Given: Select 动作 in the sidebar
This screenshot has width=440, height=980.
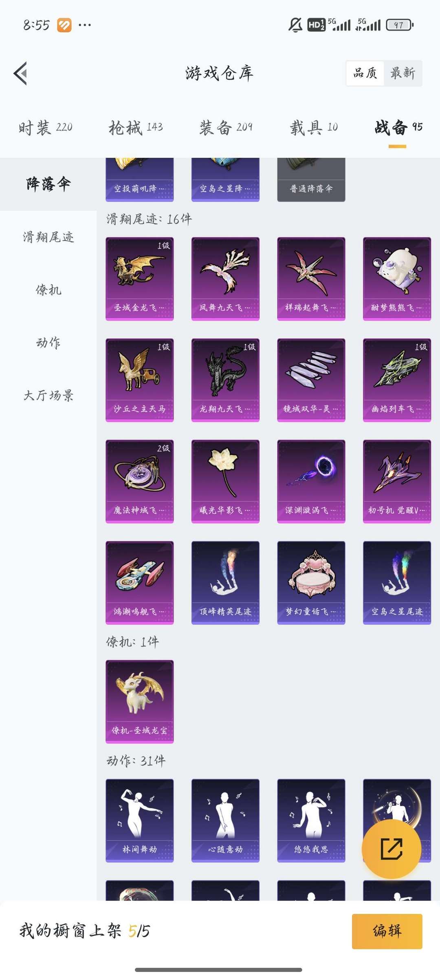Looking at the screenshot, I should 48,343.
